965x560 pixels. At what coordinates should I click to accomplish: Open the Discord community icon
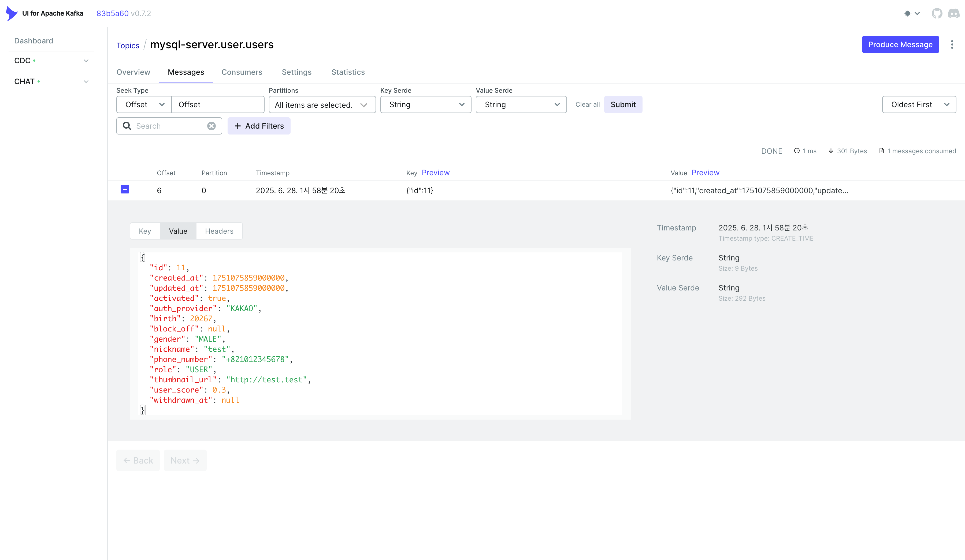(953, 13)
